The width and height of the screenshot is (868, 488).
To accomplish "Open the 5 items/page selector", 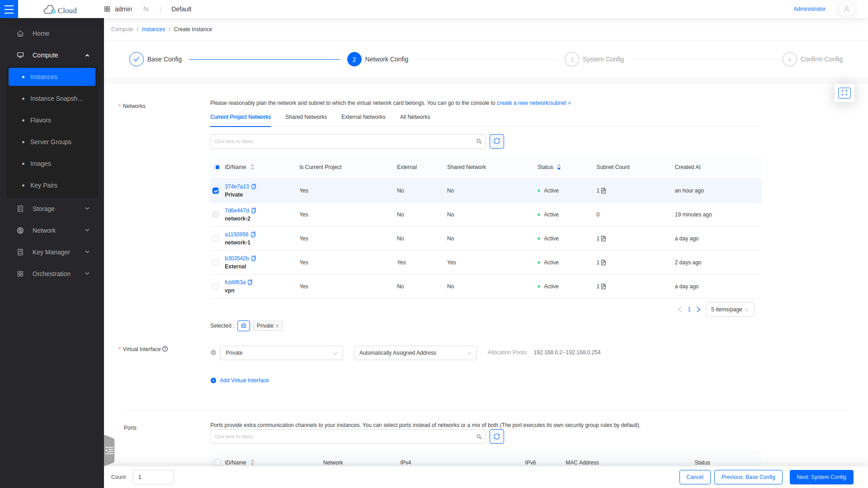I will click(x=730, y=310).
